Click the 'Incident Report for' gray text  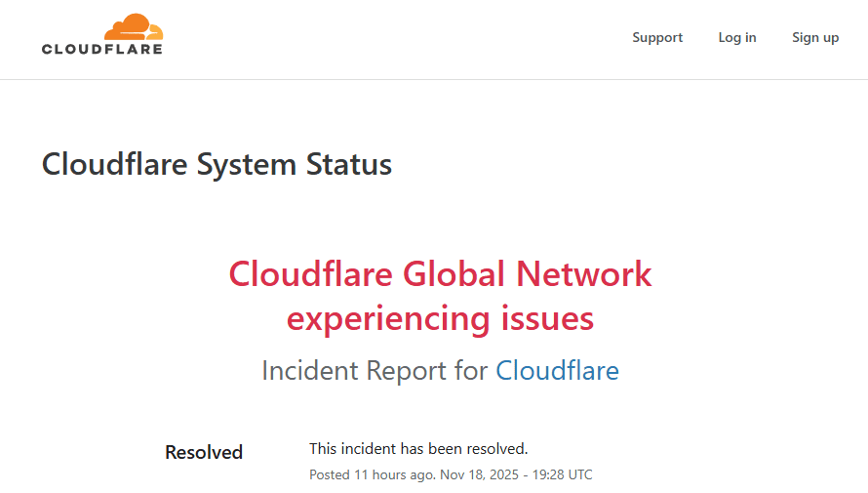(375, 371)
